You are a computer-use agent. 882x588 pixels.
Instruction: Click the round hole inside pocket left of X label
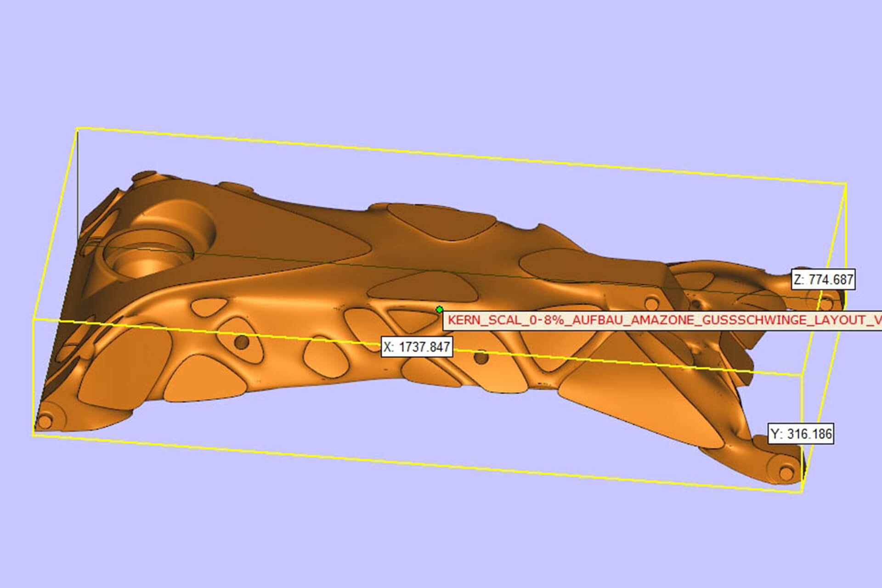coord(241,342)
